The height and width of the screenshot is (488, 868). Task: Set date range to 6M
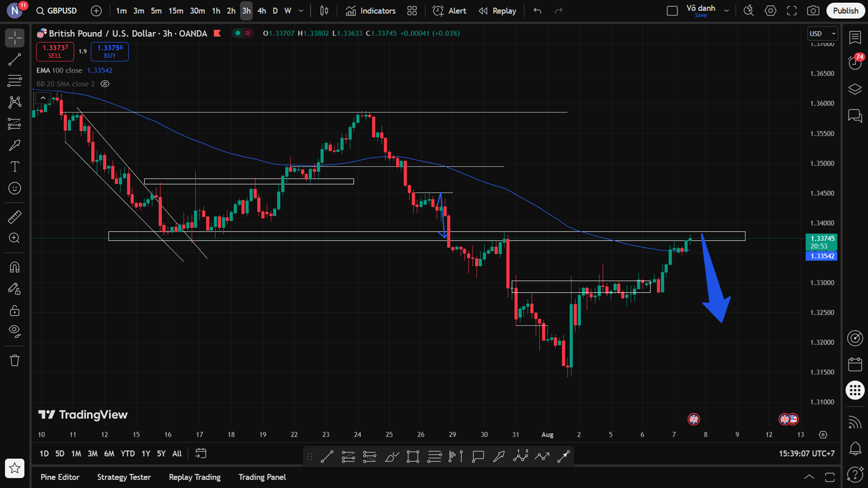(x=109, y=454)
